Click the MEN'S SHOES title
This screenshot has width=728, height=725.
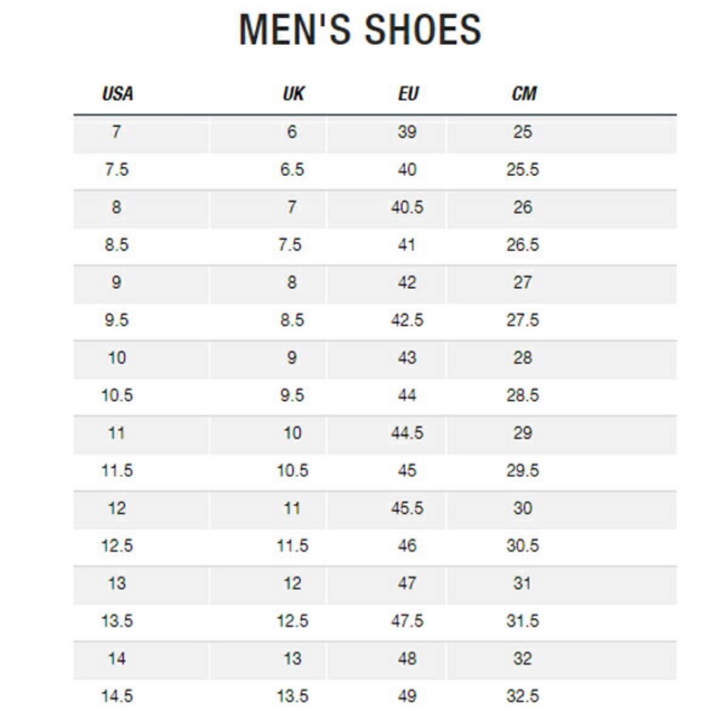coord(360,29)
